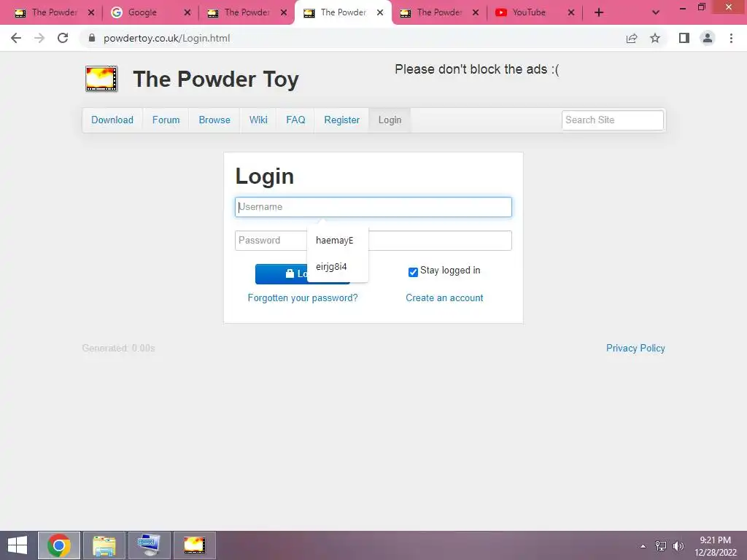
Task: Open Chrome three-dot menu
Action: [x=731, y=38]
